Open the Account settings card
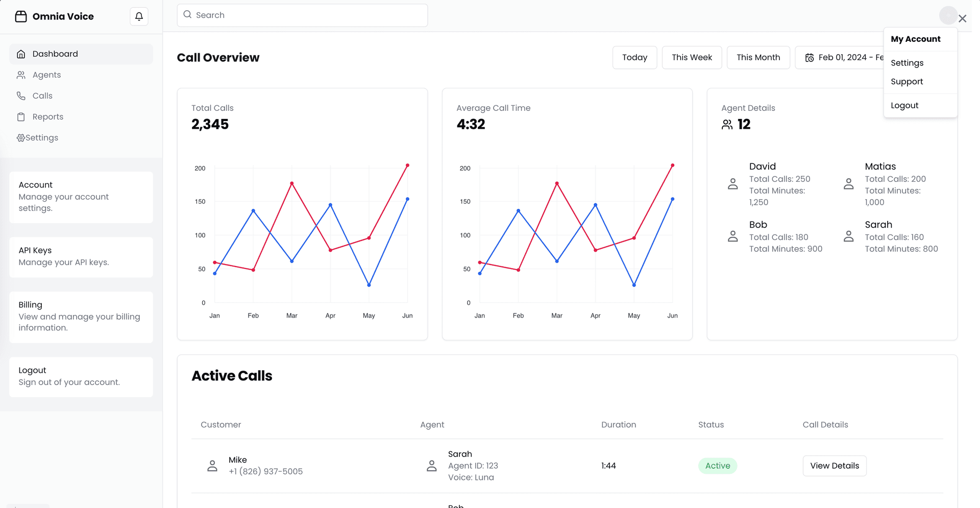The height and width of the screenshot is (508, 980). (81, 197)
